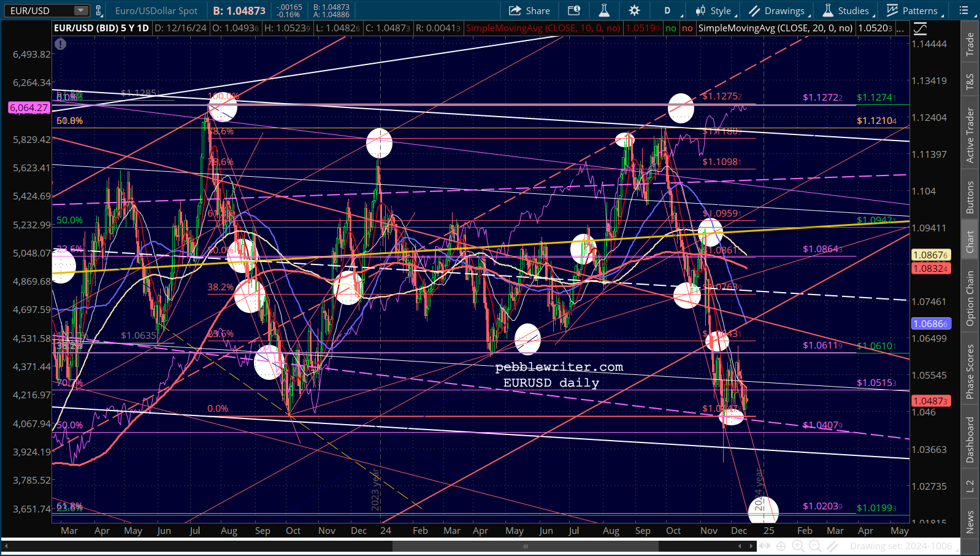Click the Euro/USDollar Spot description

click(x=156, y=10)
